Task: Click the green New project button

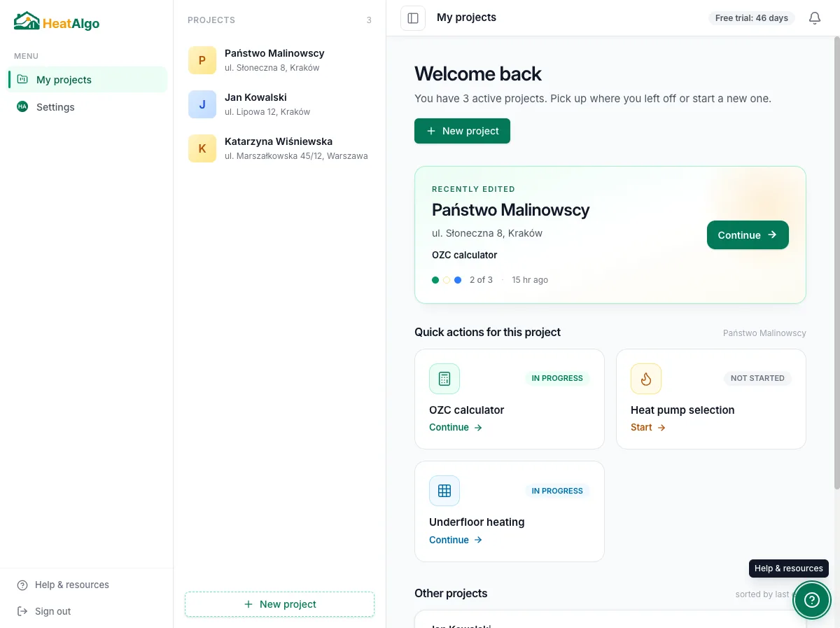Action: (x=462, y=131)
